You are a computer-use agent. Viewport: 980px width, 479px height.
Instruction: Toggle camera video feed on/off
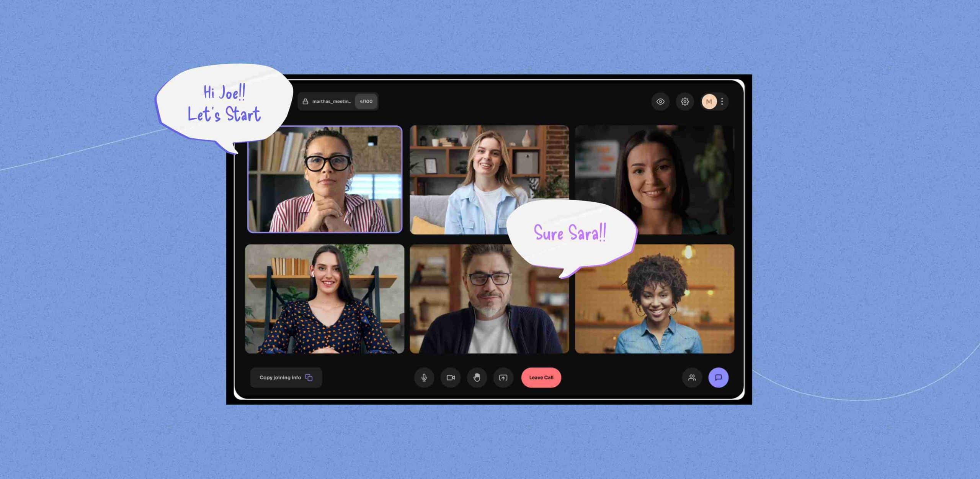click(x=451, y=377)
